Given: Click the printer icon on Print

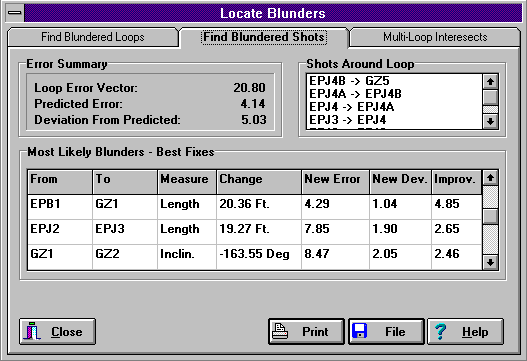Looking at the screenshot, I should tap(280, 332).
